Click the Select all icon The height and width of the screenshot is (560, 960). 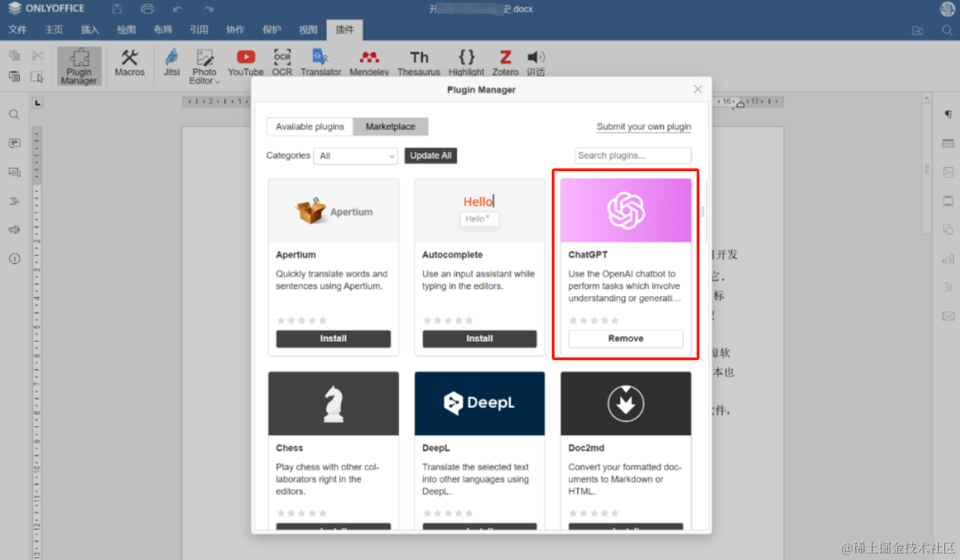click(x=38, y=76)
